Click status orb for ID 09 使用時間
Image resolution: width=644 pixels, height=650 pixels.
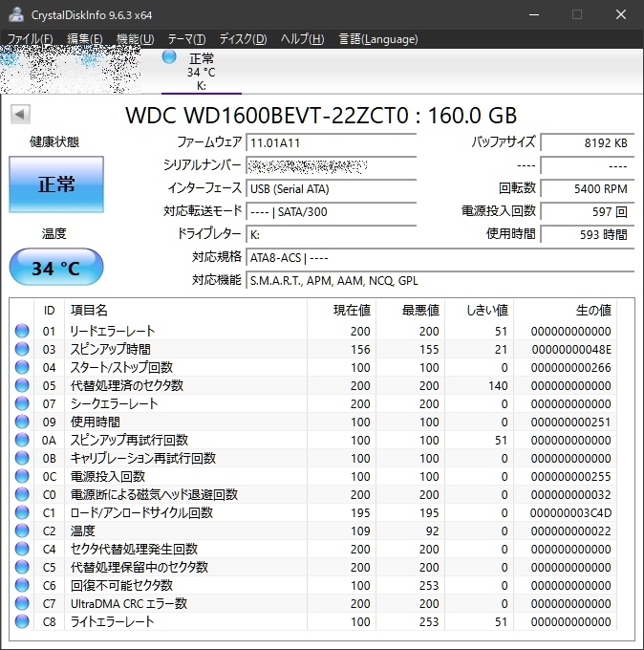point(22,422)
